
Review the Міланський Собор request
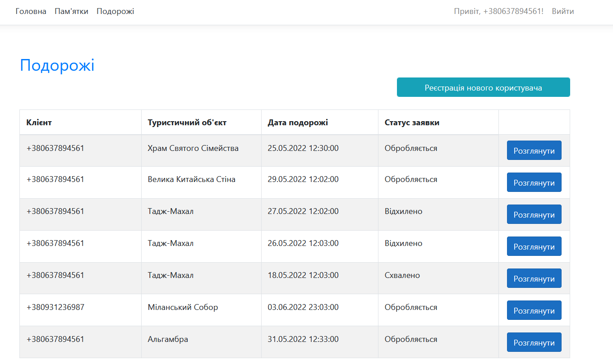coord(534,310)
